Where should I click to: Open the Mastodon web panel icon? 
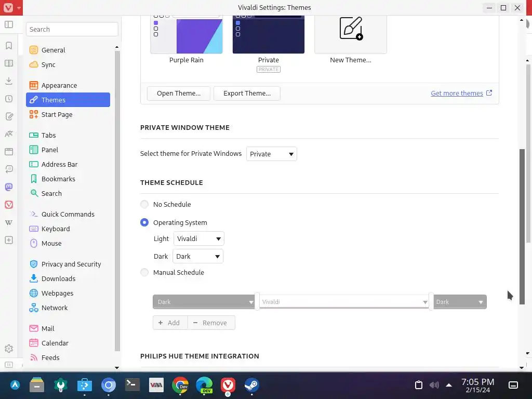click(9, 187)
